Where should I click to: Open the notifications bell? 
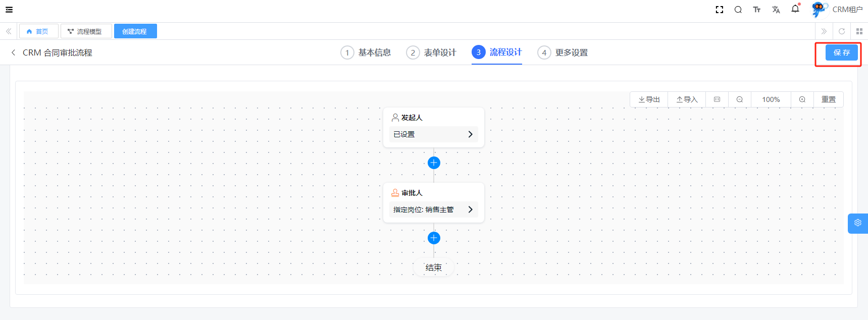coord(795,9)
